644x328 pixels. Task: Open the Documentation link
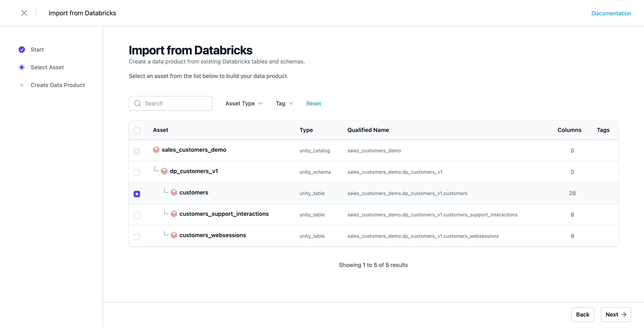click(611, 13)
